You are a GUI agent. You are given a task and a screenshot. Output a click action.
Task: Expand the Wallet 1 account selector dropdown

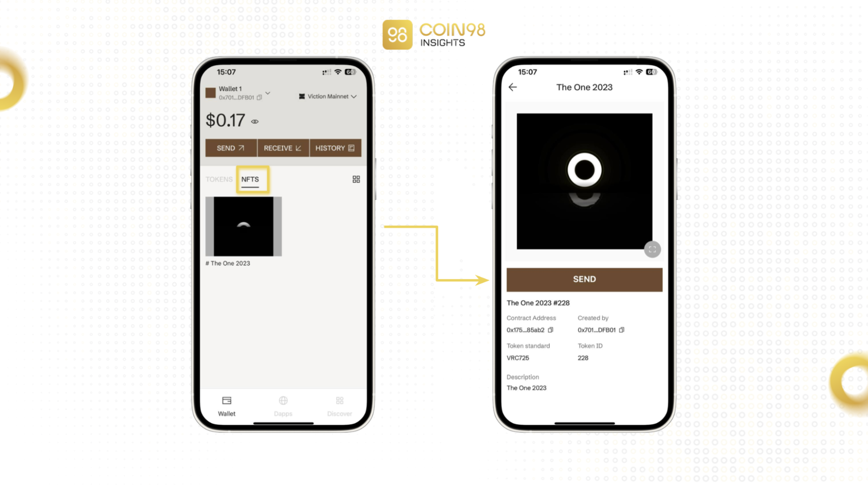pyautogui.click(x=268, y=92)
